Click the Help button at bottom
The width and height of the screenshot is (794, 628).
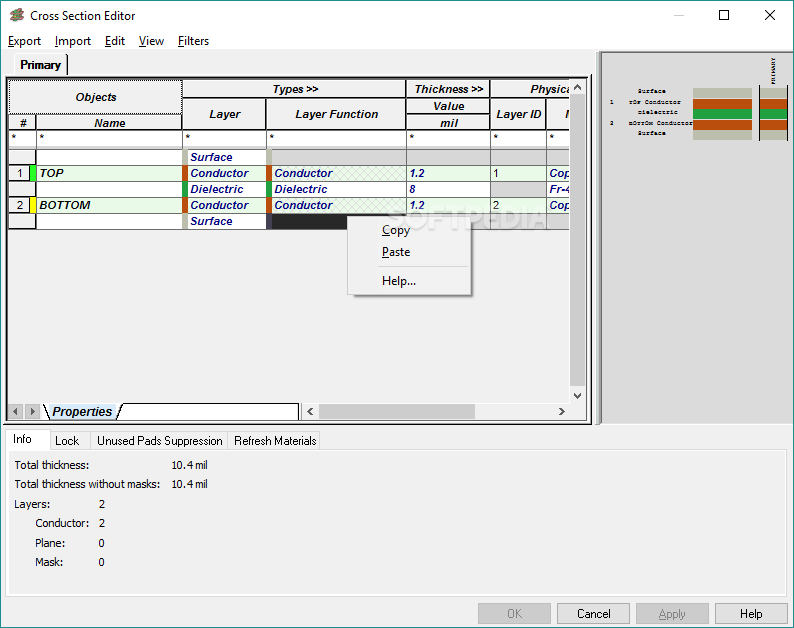coord(751,613)
